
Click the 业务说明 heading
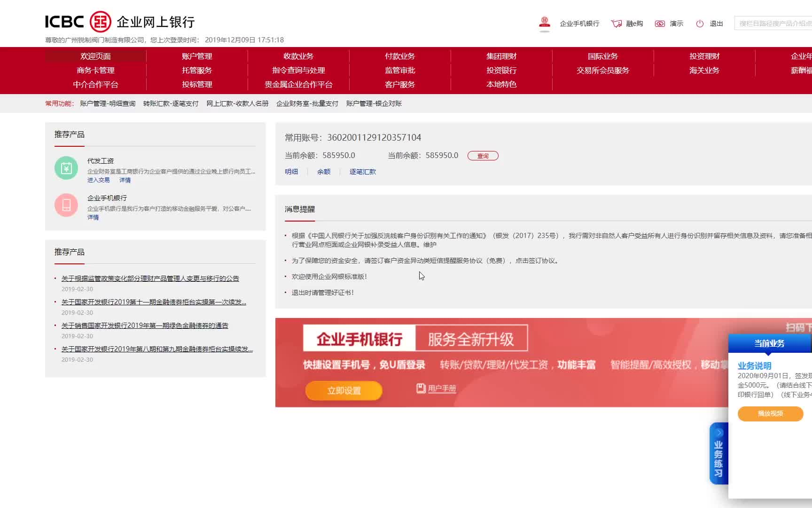pos(754,365)
